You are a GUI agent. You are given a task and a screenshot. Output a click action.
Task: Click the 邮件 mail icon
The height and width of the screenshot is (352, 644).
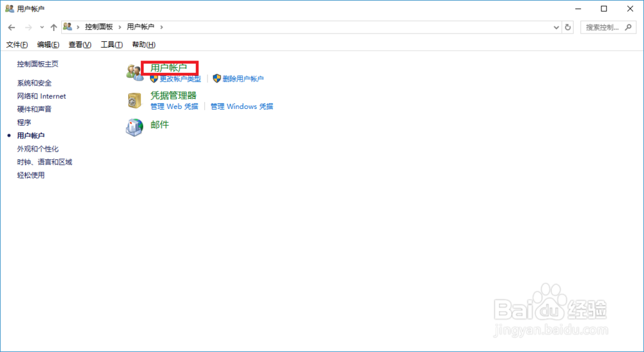(135, 128)
